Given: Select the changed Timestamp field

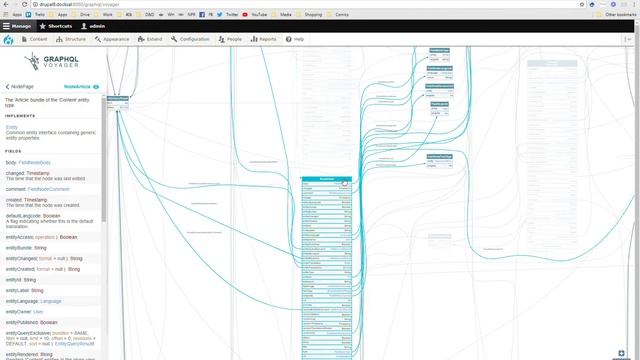Looking at the screenshot, I should pyautogui.click(x=51, y=176).
